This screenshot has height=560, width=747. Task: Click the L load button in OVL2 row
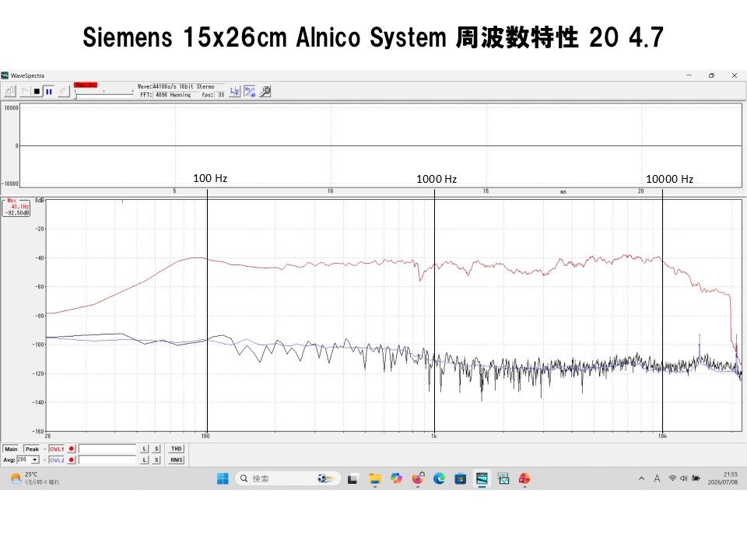(145, 460)
